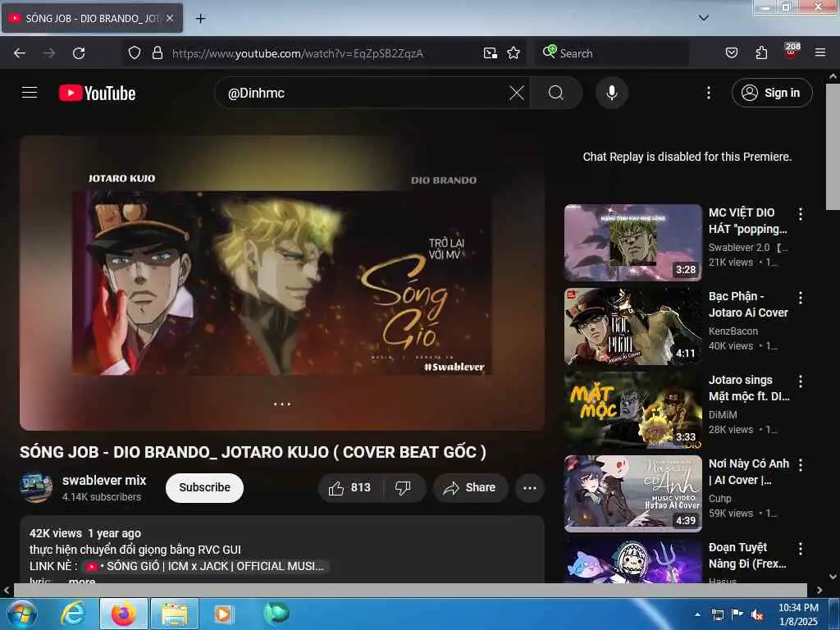Open the clock showing 10:34 PM
Screen dimensions: 840x630
click(x=798, y=614)
